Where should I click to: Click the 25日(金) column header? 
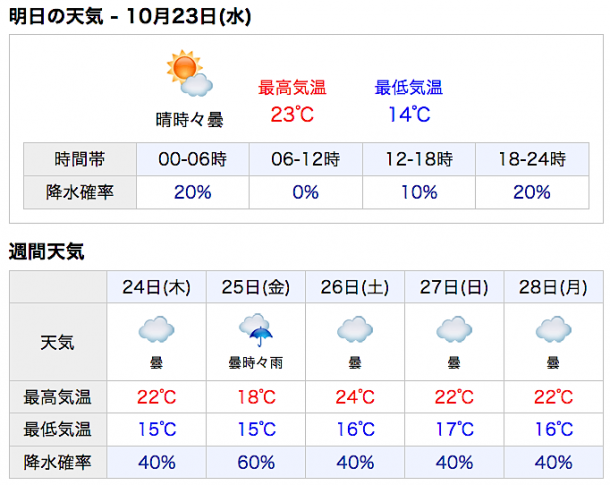tap(256, 287)
